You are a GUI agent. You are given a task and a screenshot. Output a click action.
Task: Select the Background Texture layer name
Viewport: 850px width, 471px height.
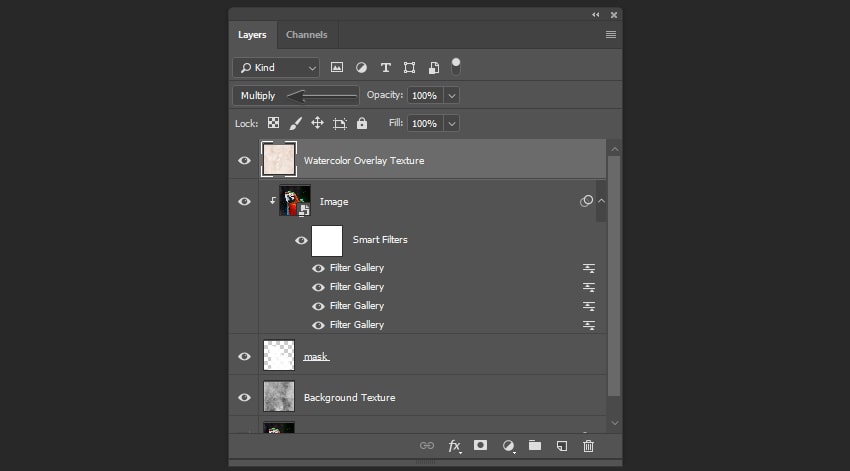pos(349,397)
